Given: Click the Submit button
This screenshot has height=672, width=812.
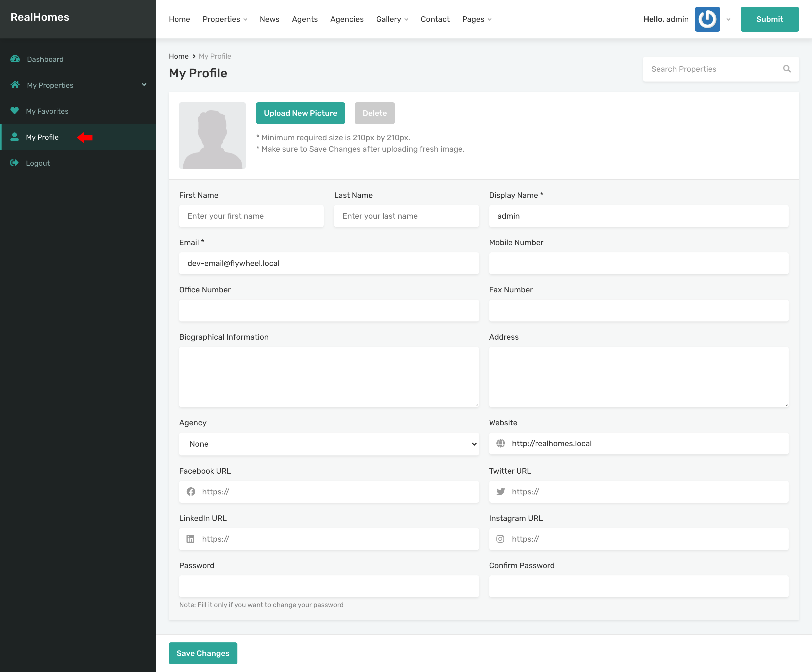Looking at the screenshot, I should (769, 19).
